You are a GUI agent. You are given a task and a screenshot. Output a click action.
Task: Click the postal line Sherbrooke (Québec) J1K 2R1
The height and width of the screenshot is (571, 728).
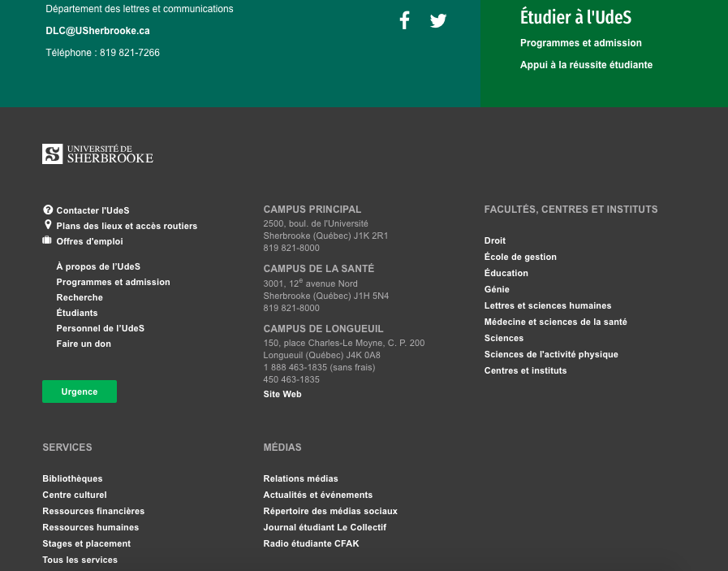pos(325,236)
